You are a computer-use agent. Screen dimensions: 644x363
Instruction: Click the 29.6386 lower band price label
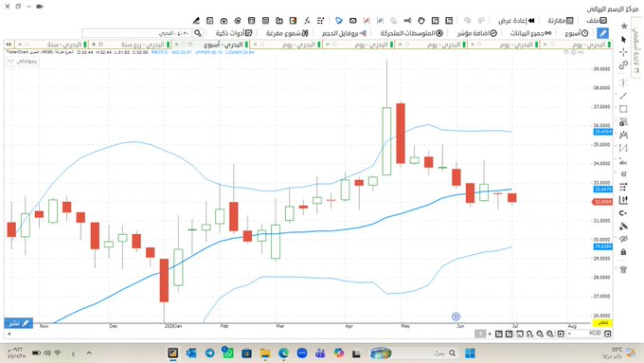[x=602, y=246]
